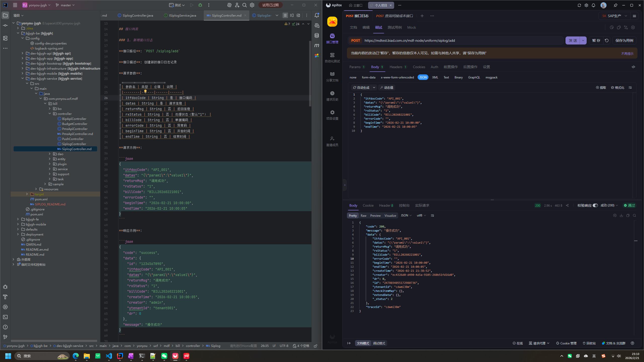Click the Run button in IntelliJ toolbar
Image resolution: width=644 pixels, height=362 pixels.
coord(192,5)
